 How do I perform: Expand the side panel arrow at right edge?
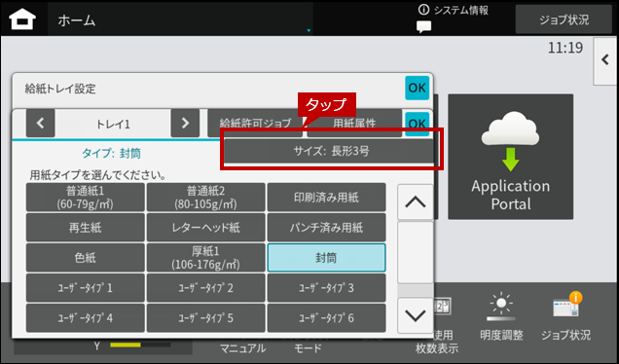pyautogui.click(x=605, y=60)
